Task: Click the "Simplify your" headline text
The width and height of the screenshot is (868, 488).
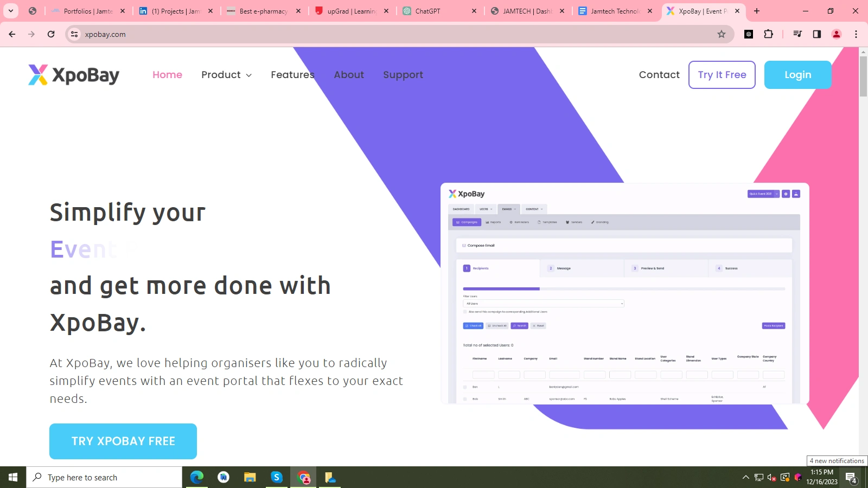Action: point(127,212)
